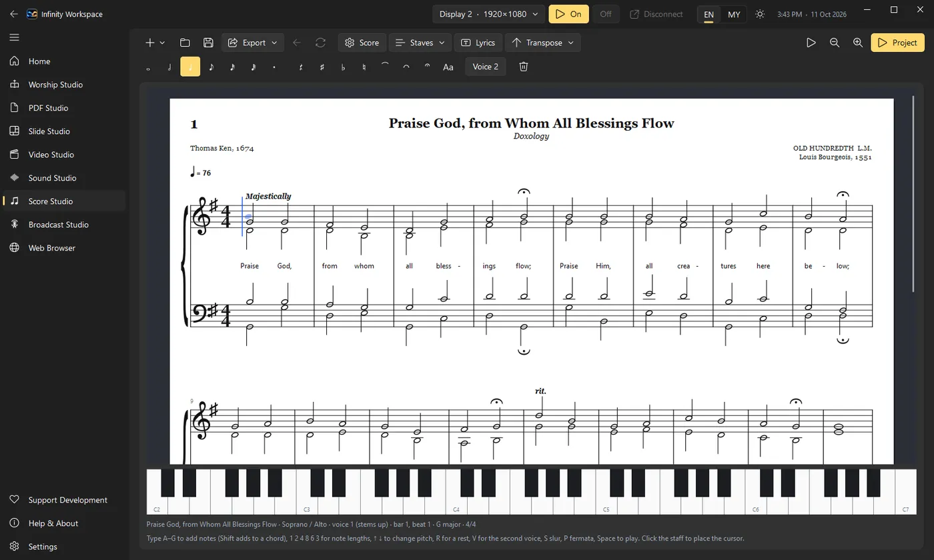The height and width of the screenshot is (560, 934).
Task: Open PDF Studio from the sidebar
Action: pyautogui.click(x=63, y=108)
